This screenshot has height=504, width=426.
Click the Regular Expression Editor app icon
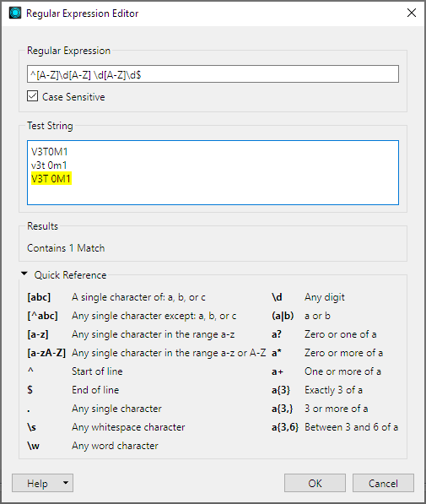coord(15,14)
